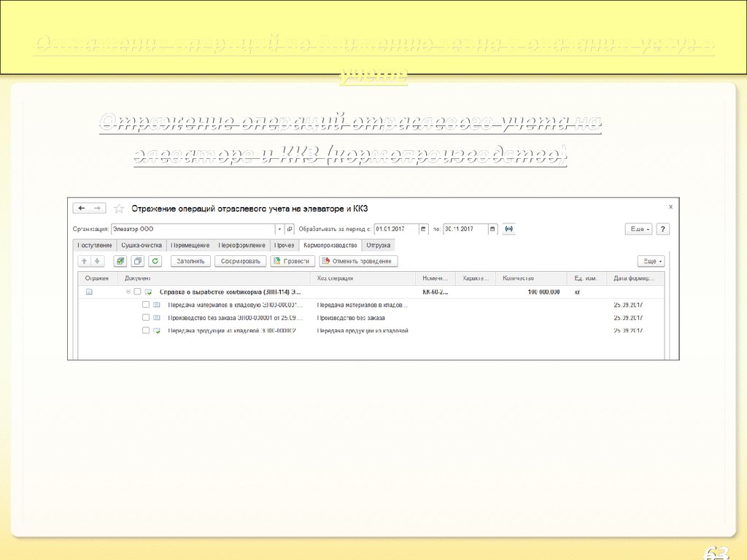Click the period end field 30.11.2017
This screenshot has height=560, width=747.
465,229
